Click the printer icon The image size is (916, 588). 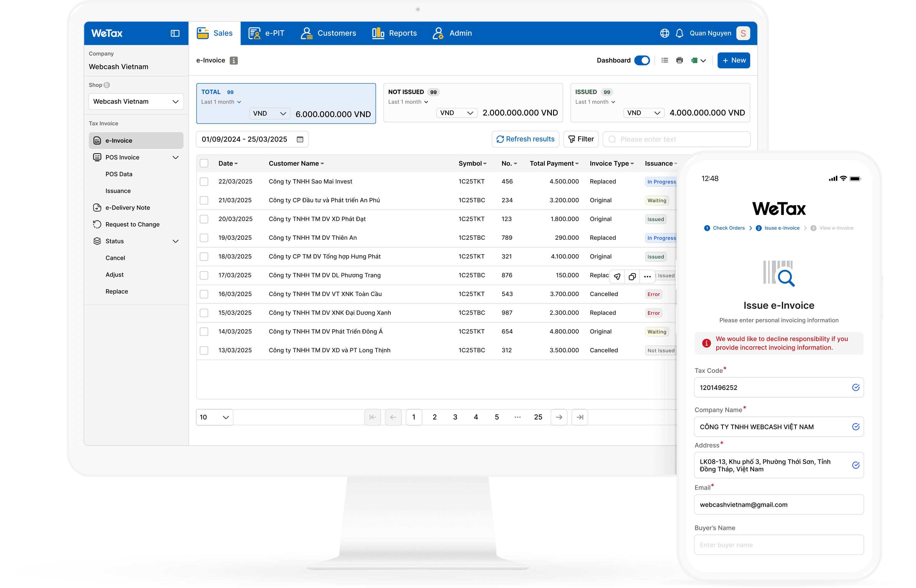tap(679, 60)
